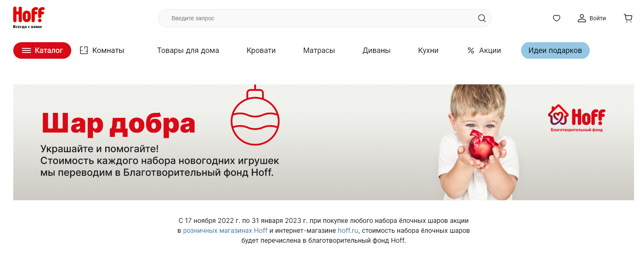Image resolution: width=644 pixels, height=263 pixels.
Task: Click the search magnifier icon
Action: point(482,18)
